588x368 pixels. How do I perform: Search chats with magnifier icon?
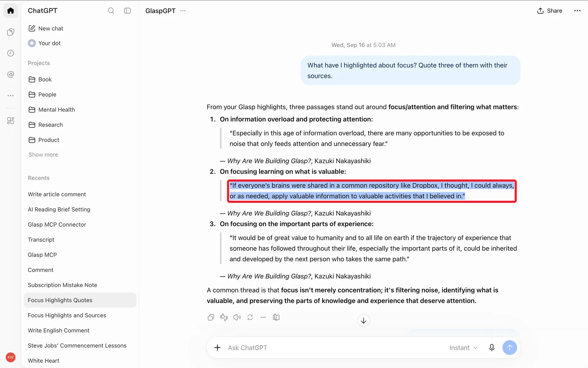pos(111,11)
